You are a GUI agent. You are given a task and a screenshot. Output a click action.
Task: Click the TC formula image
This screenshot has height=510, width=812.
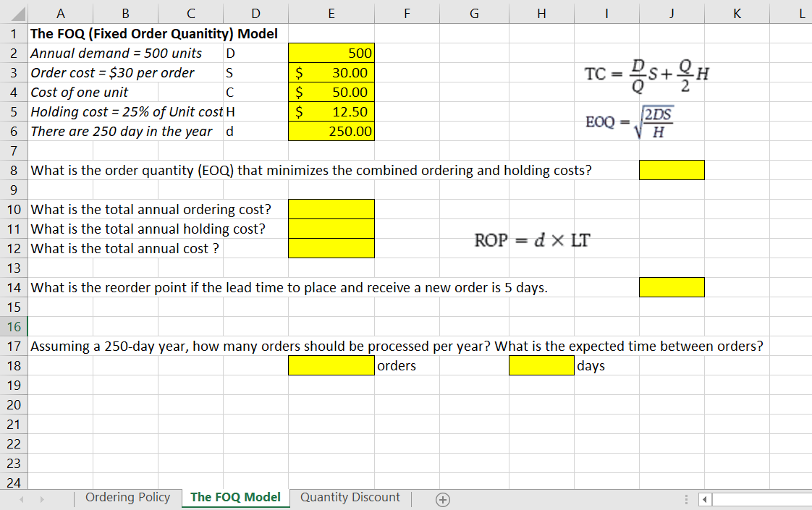[x=647, y=75]
